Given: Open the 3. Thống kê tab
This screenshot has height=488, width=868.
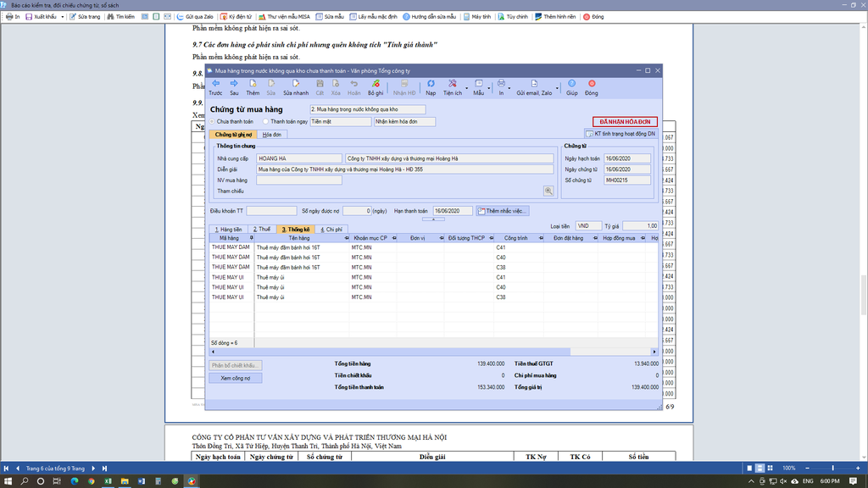Looking at the screenshot, I should pyautogui.click(x=296, y=229).
